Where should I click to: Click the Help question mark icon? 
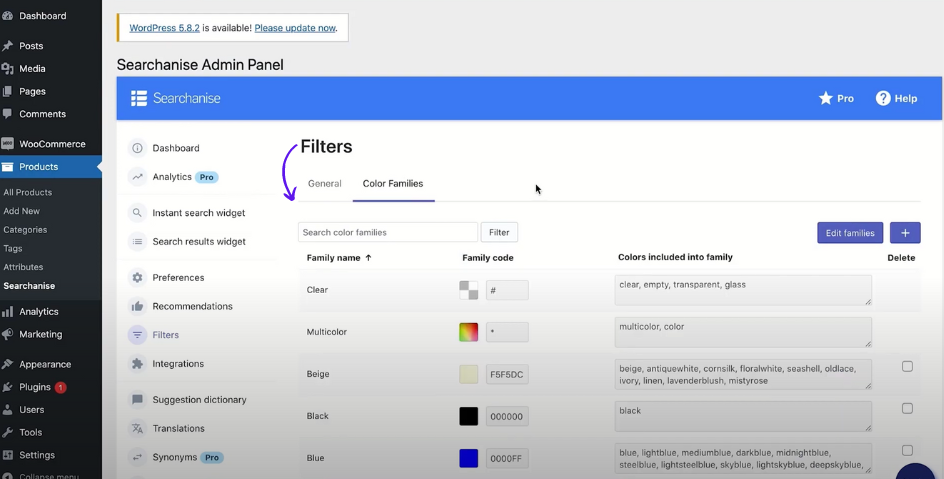click(883, 98)
